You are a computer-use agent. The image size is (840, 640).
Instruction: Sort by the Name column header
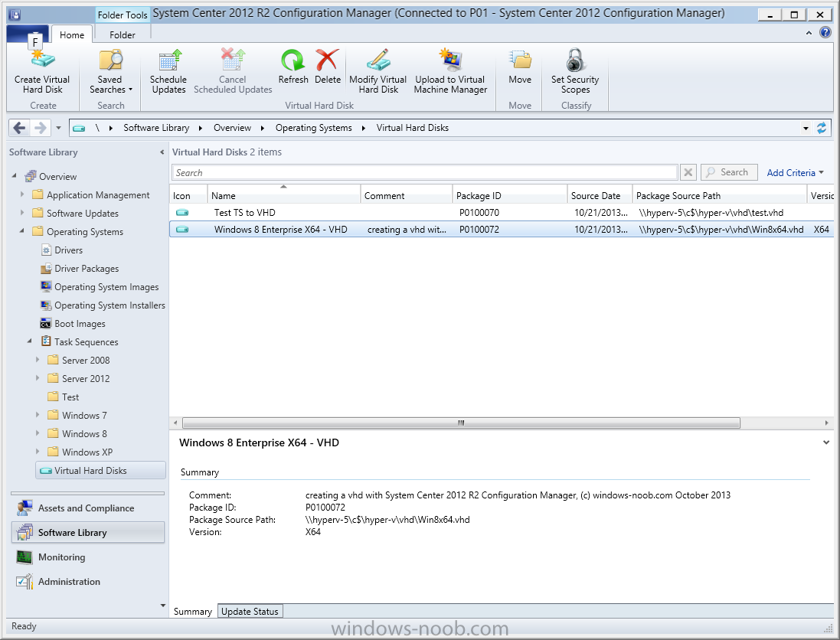[284, 195]
